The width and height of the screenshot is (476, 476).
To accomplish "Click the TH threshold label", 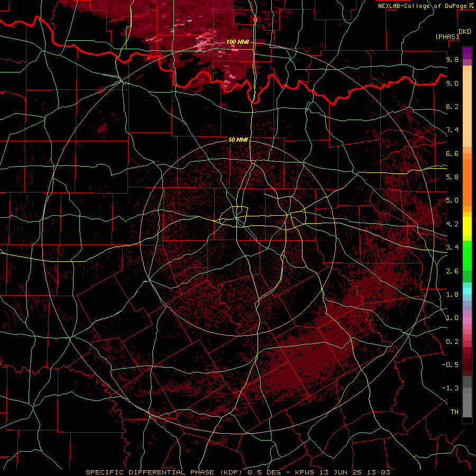I will pyautogui.click(x=454, y=412).
